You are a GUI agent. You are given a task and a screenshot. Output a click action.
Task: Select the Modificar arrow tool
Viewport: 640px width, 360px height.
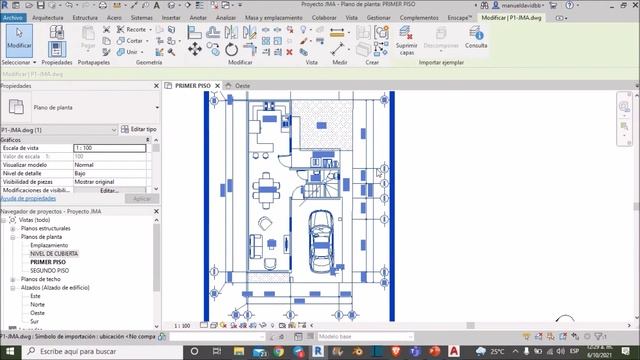[19, 40]
